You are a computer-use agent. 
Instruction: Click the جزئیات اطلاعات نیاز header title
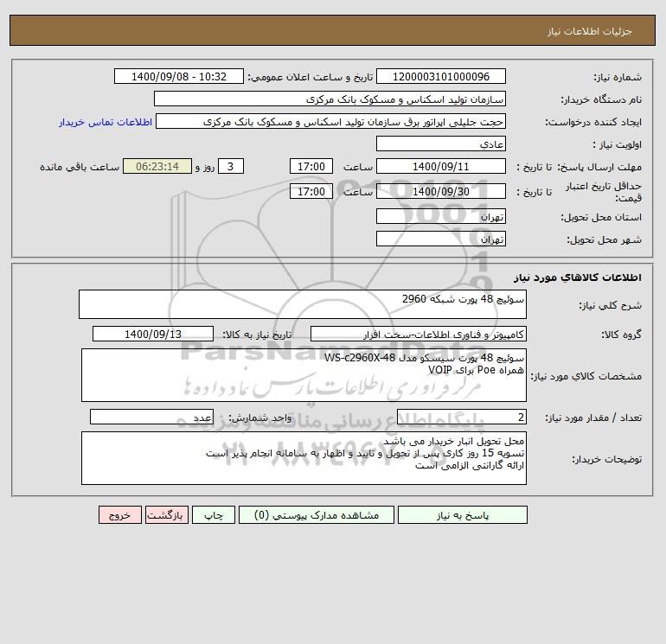pyautogui.click(x=590, y=31)
